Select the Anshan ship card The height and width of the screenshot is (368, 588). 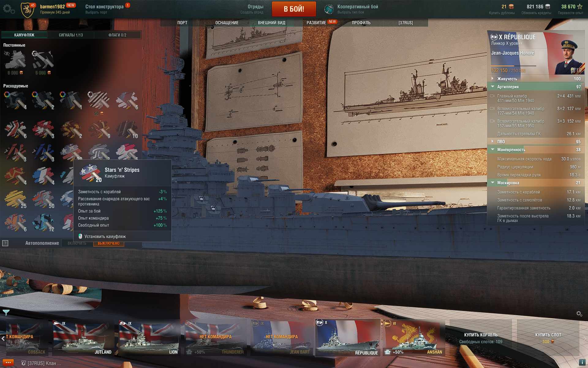coord(413,338)
